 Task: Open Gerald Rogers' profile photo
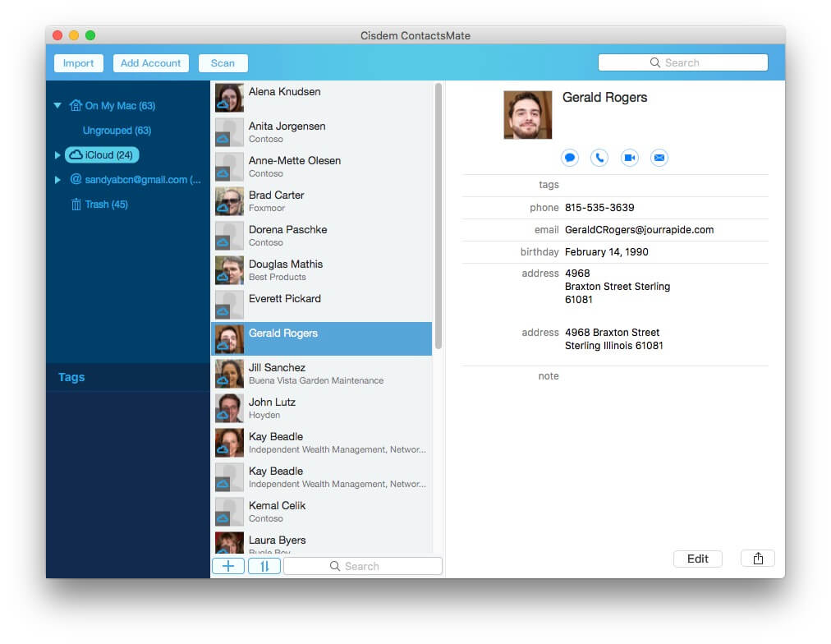click(x=527, y=114)
